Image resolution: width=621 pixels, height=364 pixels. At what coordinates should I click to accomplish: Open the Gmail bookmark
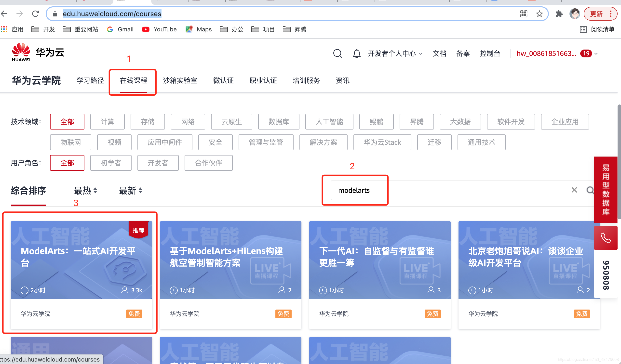pos(120,29)
